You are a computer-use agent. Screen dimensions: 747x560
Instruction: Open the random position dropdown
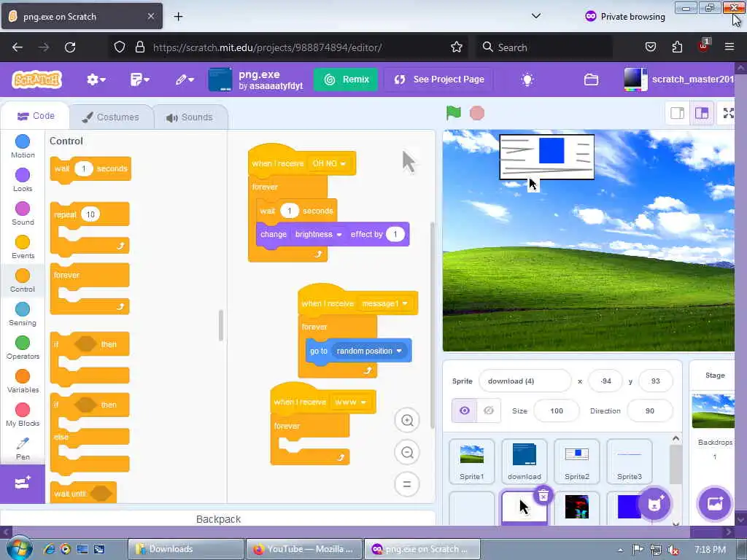click(368, 351)
